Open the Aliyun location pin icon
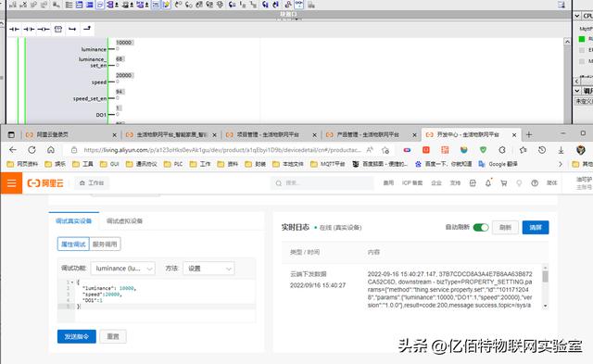The width and height of the screenshot is (593, 364). (519, 183)
